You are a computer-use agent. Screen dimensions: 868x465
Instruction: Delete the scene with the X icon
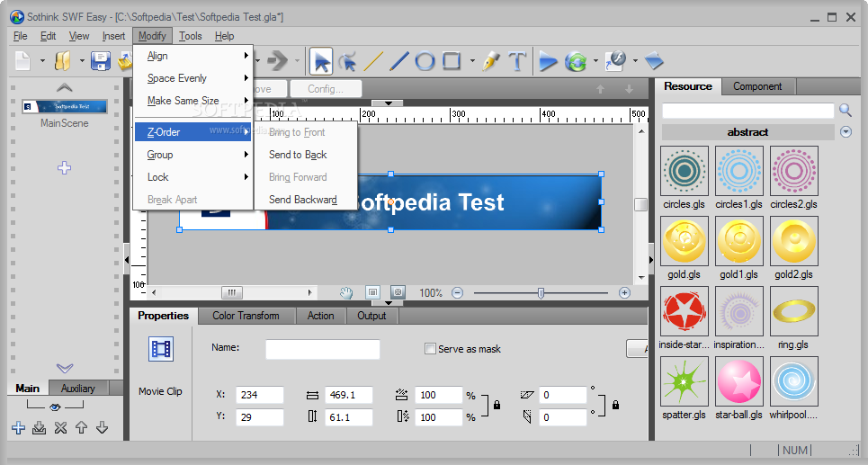tap(60, 427)
